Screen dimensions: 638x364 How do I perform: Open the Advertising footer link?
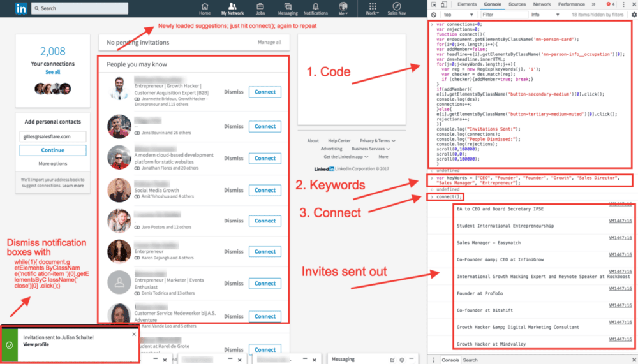331,149
